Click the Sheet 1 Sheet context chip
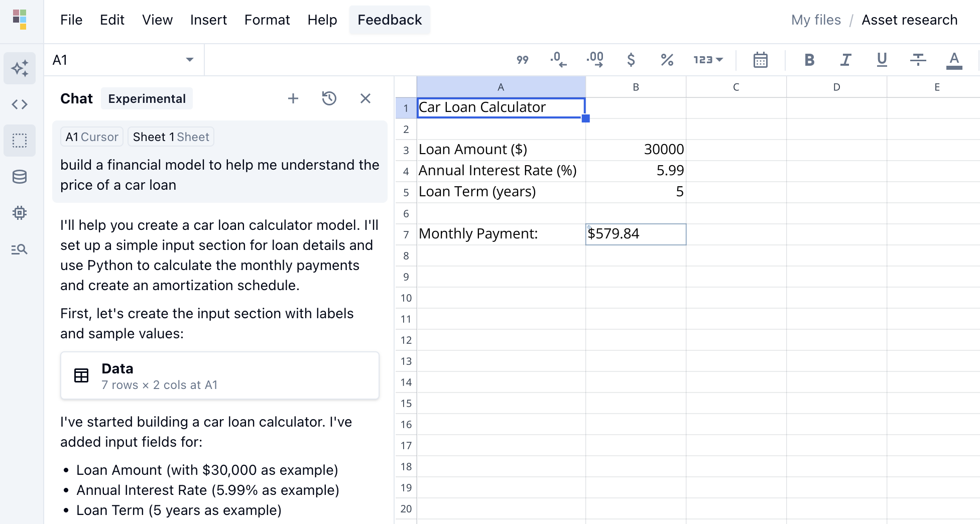Viewport: 980px width, 524px height. pyautogui.click(x=171, y=137)
